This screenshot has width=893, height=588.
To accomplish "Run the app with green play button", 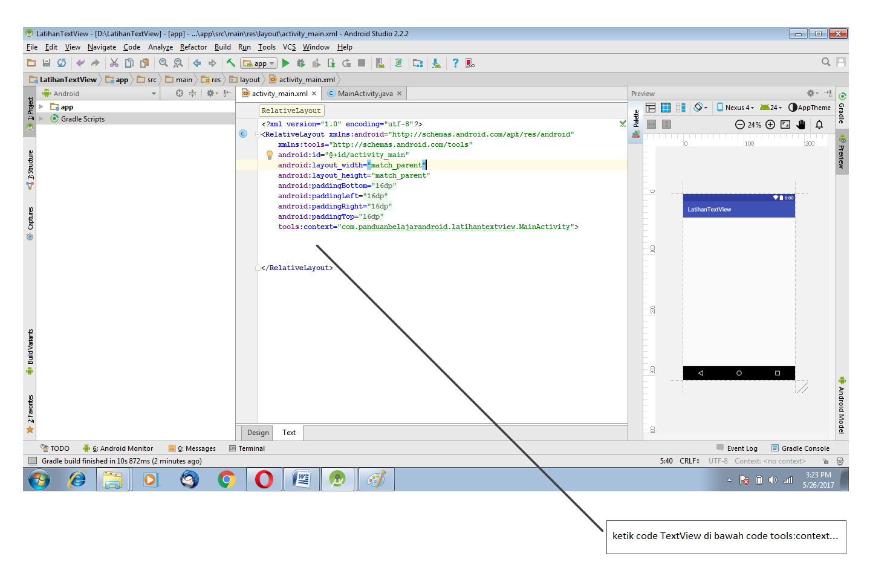I will point(286,63).
